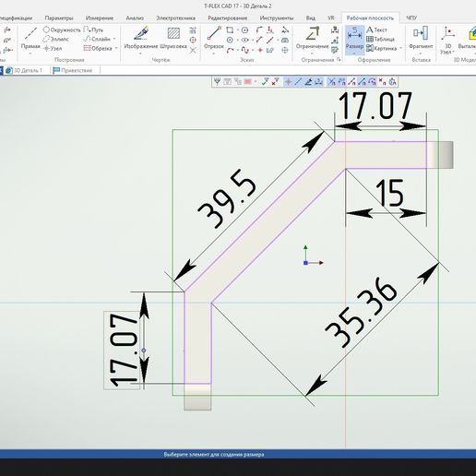Open the ЧПУ ribbon tab
476x476 pixels.
pos(411,18)
